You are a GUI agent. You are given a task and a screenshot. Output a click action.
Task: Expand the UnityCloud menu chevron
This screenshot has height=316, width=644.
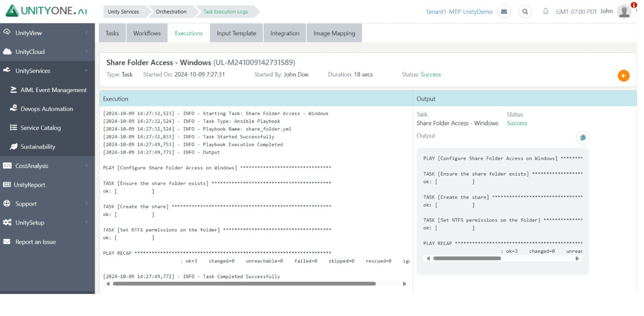tap(87, 52)
